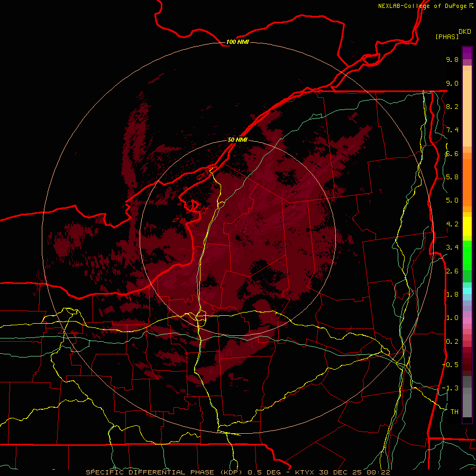
Task: Click the 4.2 value on the scale
Action: 452,224
